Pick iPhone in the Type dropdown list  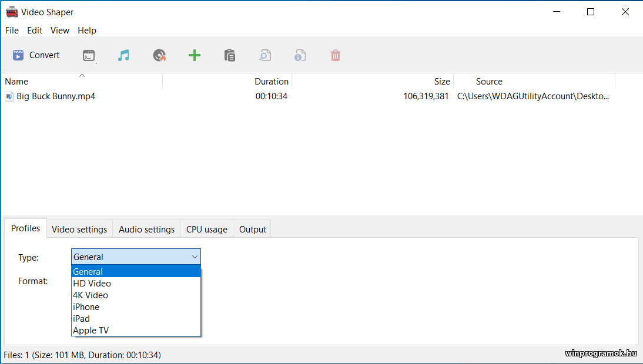pyautogui.click(x=86, y=307)
